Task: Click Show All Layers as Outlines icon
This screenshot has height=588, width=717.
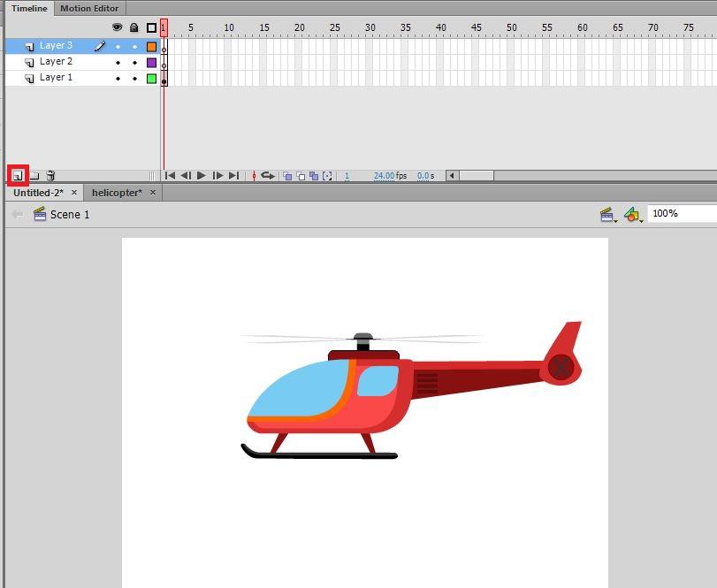Action: [x=151, y=27]
